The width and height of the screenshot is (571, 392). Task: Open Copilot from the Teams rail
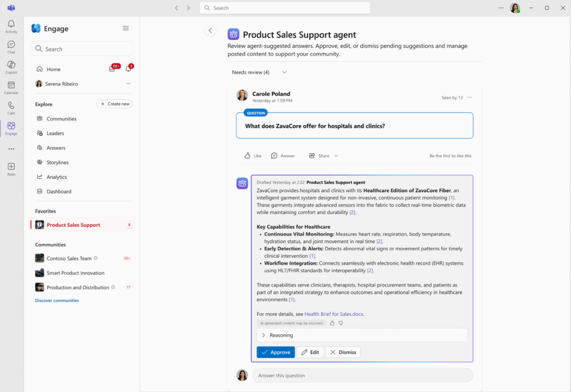(x=11, y=67)
